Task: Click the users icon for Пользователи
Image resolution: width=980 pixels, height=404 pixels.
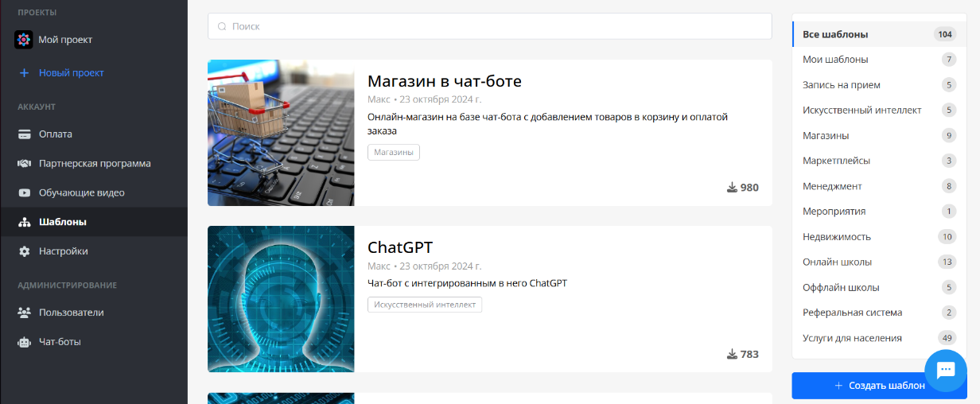Action: click(24, 313)
